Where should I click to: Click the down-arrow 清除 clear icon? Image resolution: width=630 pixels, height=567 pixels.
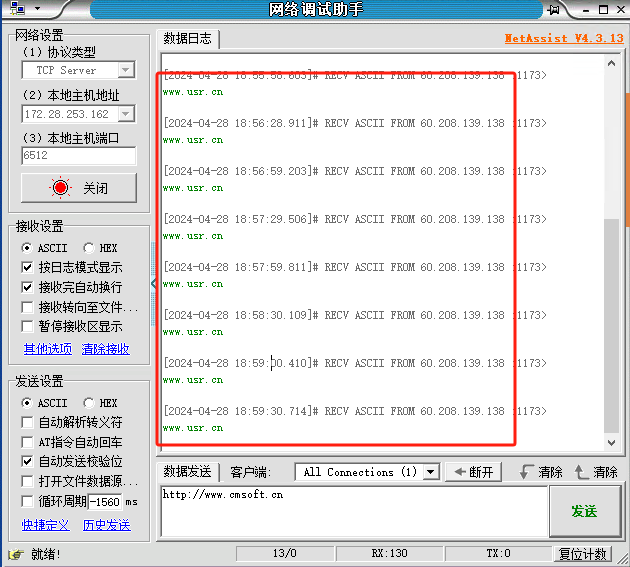pyautogui.click(x=527, y=472)
